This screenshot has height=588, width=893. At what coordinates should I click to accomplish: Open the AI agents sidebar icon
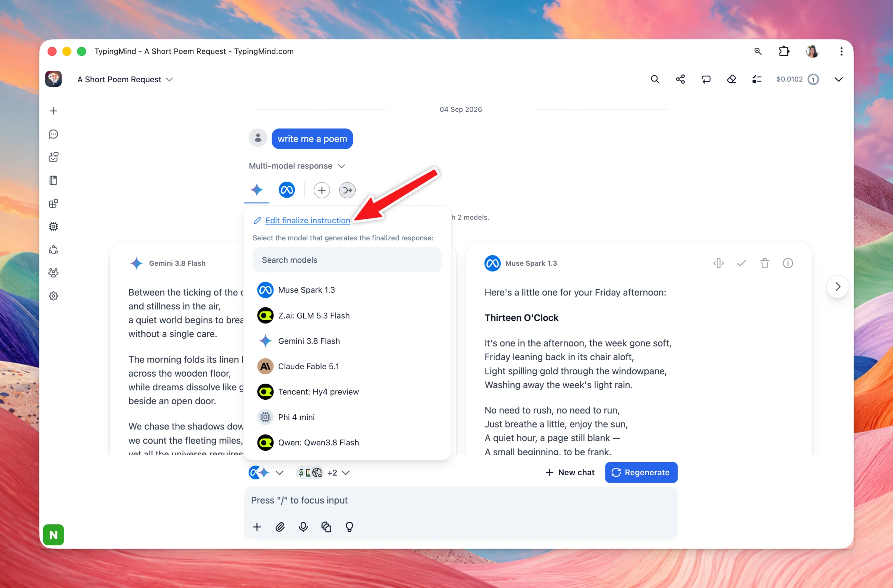53,157
